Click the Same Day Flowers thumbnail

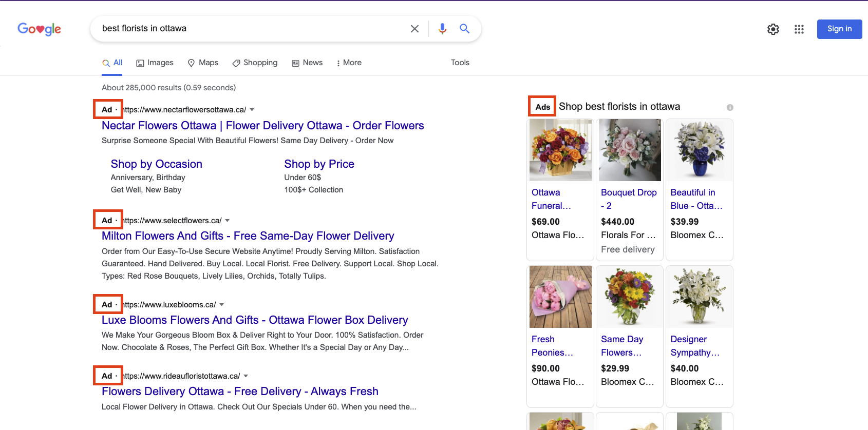click(630, 297)
